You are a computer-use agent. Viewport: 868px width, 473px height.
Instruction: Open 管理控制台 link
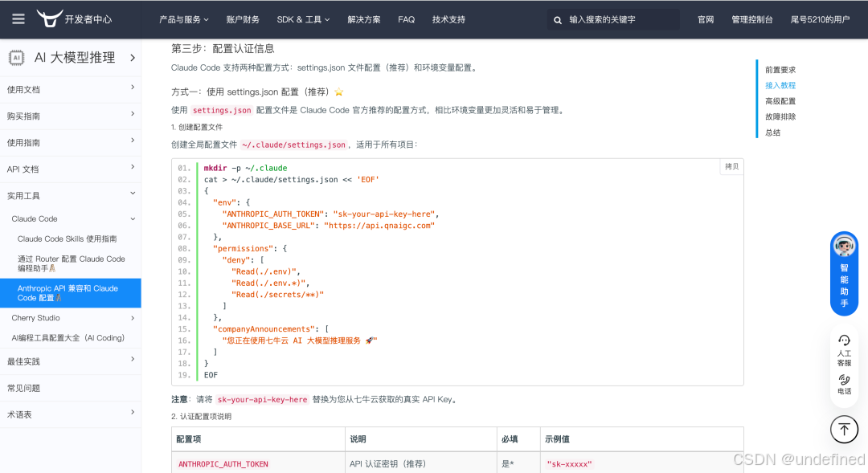coord(751,19)
